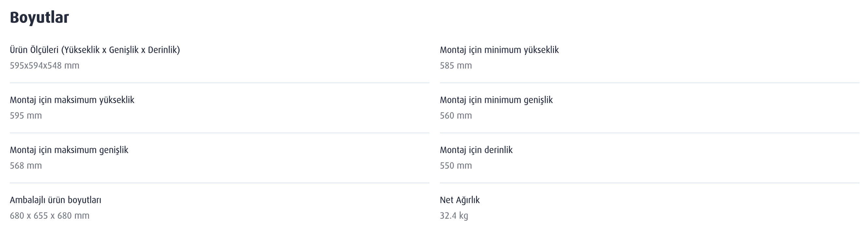Click the Montaj için maksimum genişlik label
Screen dimensions: 868x232
69,150
